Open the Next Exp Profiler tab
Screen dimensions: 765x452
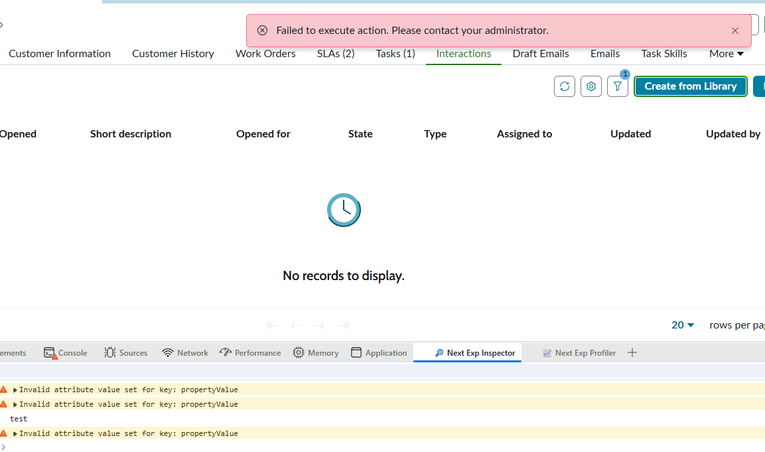pos(579,353)
